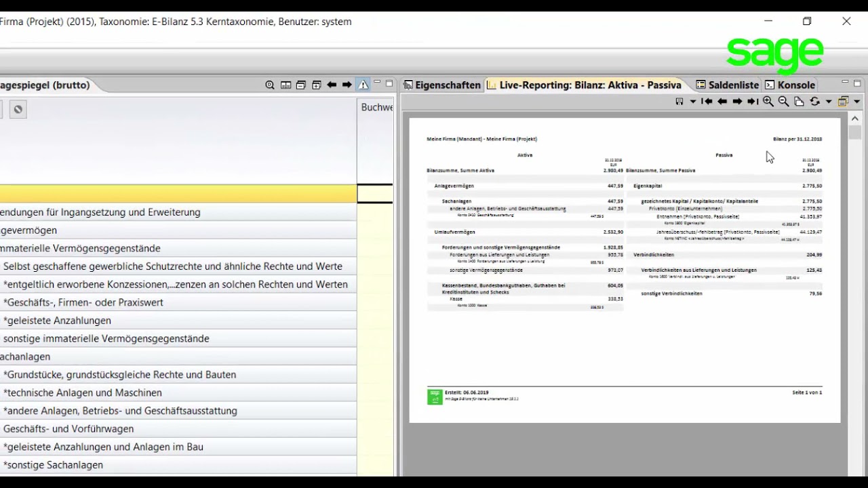Click 'Verbindlichkeiten' heading in report page

pos(654,255)
